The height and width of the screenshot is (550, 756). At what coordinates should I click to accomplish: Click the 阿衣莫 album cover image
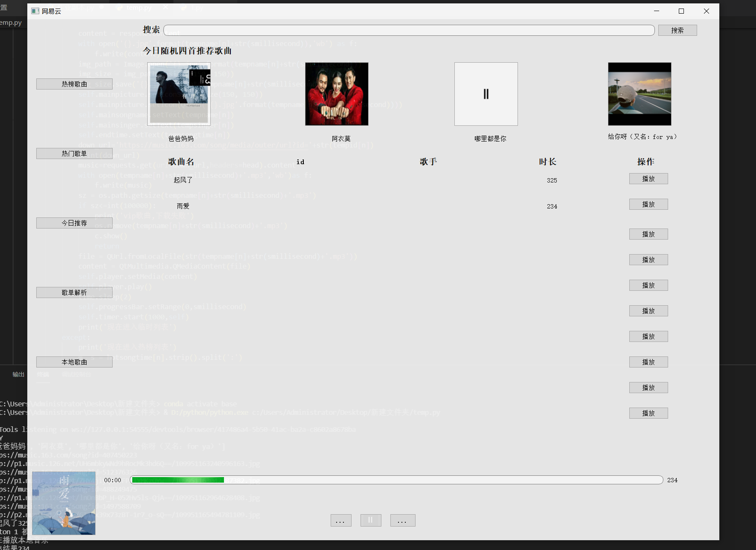click(x=337, y=94)
